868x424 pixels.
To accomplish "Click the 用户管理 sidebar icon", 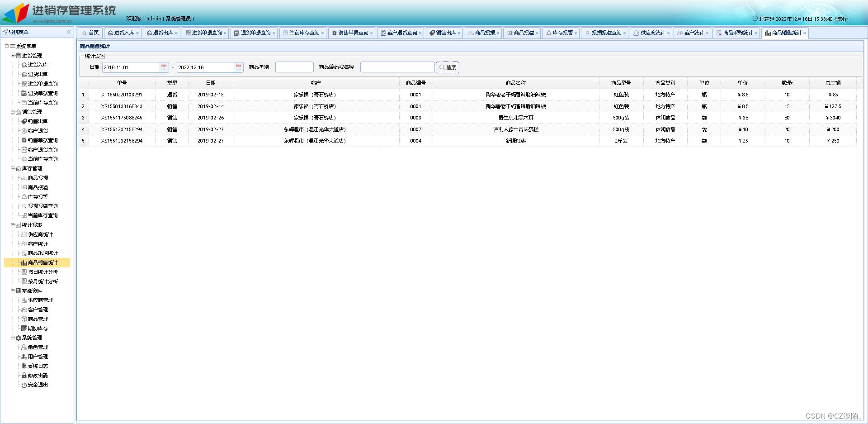I will (24, 357).
